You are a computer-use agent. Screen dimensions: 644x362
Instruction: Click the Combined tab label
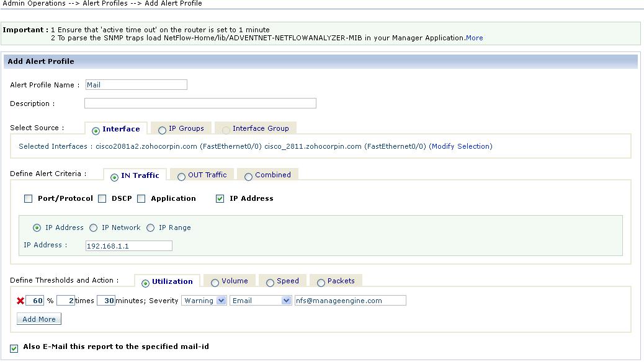point(273,175)
